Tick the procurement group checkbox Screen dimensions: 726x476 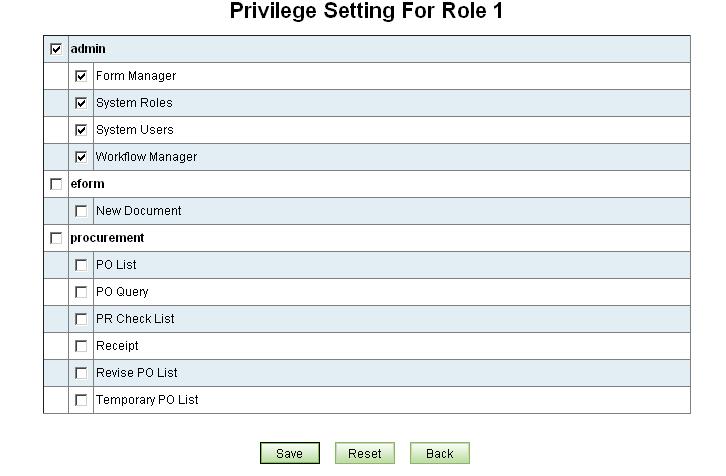click(x=56, y=238)
